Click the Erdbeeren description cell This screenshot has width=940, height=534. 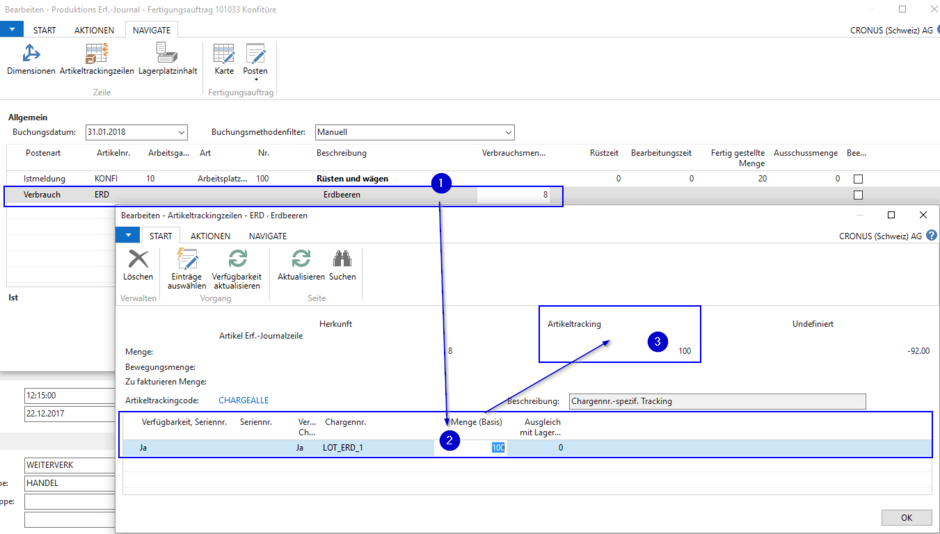pyautogui.click(x=342, y=195)
